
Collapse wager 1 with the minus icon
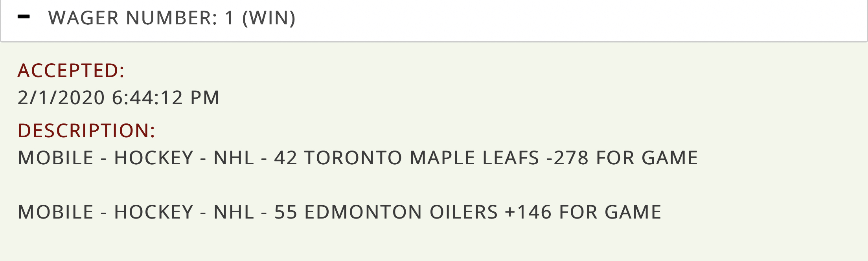pyautogui.click(x=24, y=17)
